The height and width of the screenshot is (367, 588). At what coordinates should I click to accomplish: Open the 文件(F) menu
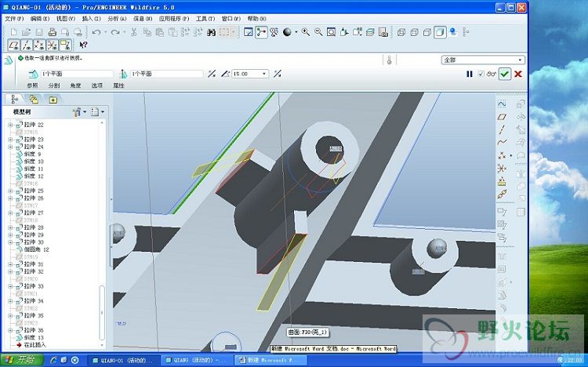coord(14,18)
